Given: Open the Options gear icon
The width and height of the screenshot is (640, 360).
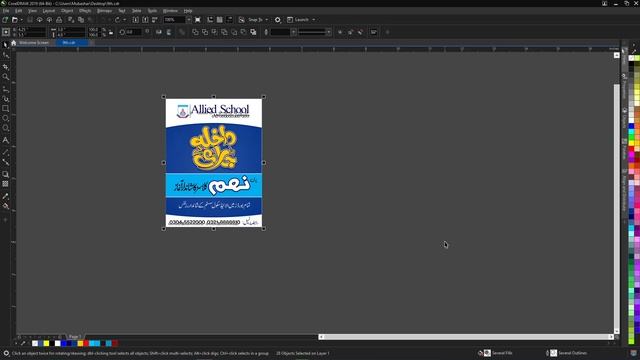Looking at the screenshot, I should (278, 20).
